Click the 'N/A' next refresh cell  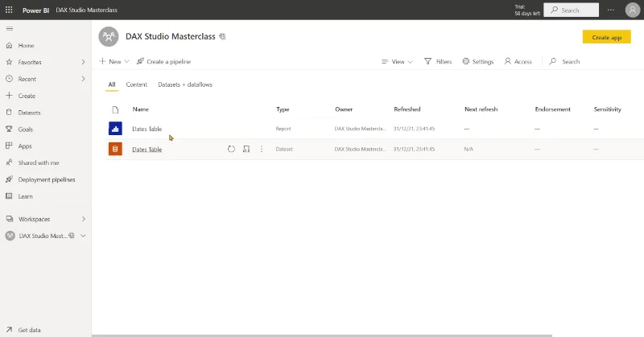coord(469,150)
